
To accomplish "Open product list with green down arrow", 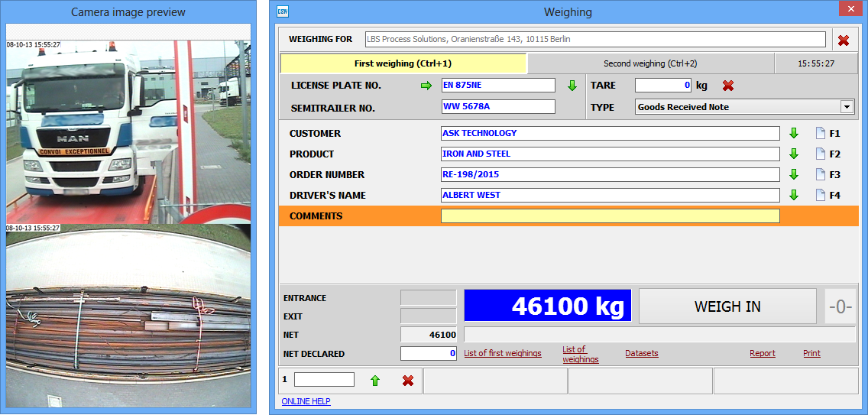I will click(x=794, y=154).
